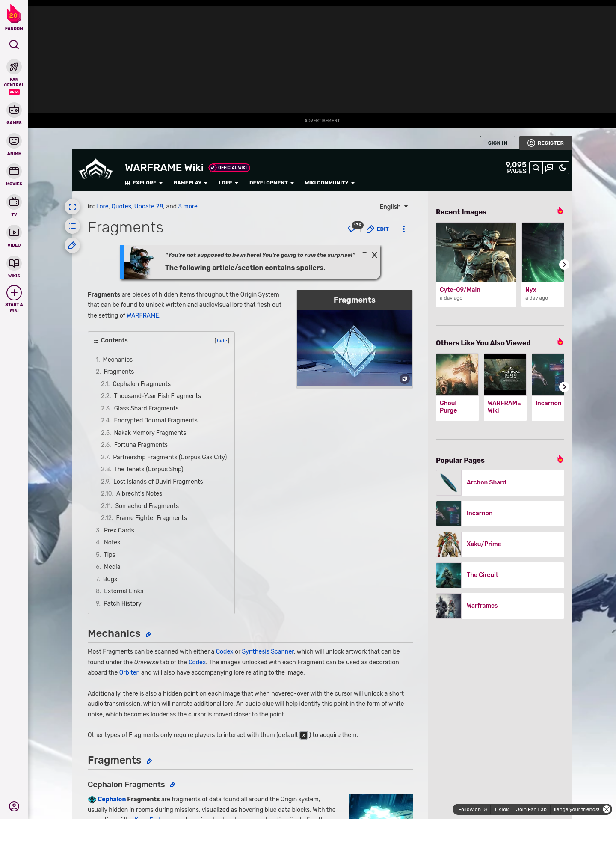The image size is (616, 856).
Task: Open the Lore dropdown menu
Action: pyautogui.click(x=228, y=183)
